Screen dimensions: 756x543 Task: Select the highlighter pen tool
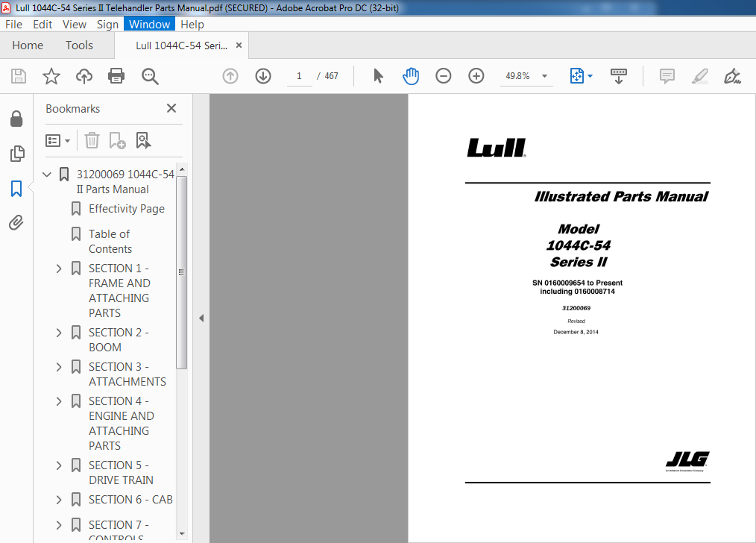[x=699, y=76]
